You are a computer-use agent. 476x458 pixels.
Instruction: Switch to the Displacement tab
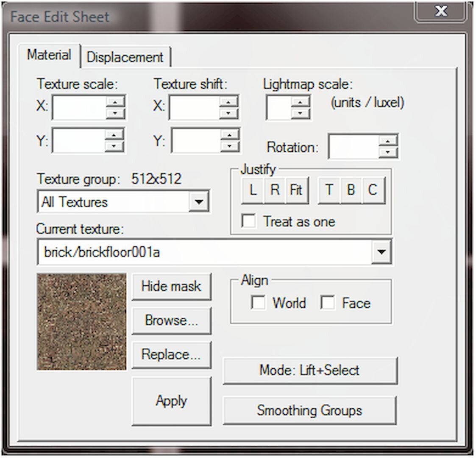click(125, 57)
